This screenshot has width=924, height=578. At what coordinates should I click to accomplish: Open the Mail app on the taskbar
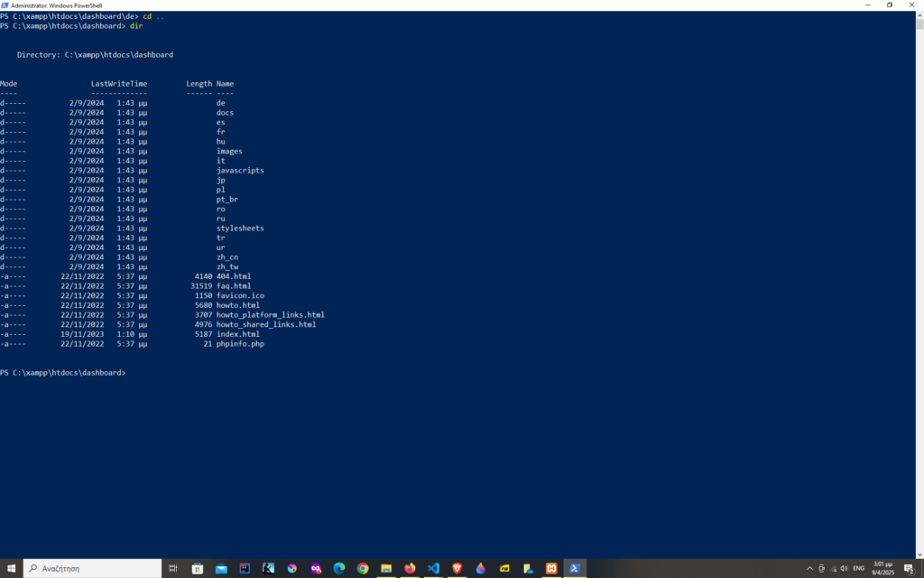221,568
